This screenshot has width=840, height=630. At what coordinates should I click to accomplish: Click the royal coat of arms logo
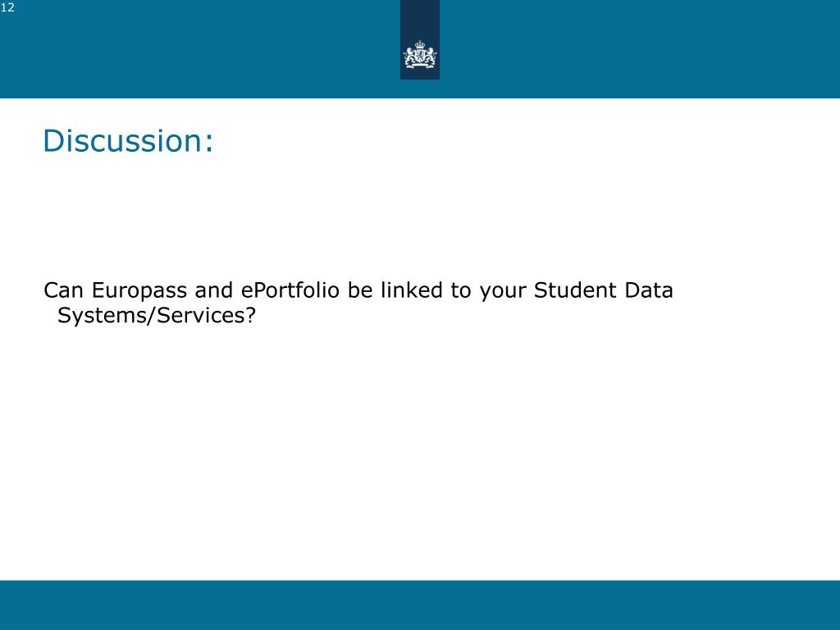[420, 54]
